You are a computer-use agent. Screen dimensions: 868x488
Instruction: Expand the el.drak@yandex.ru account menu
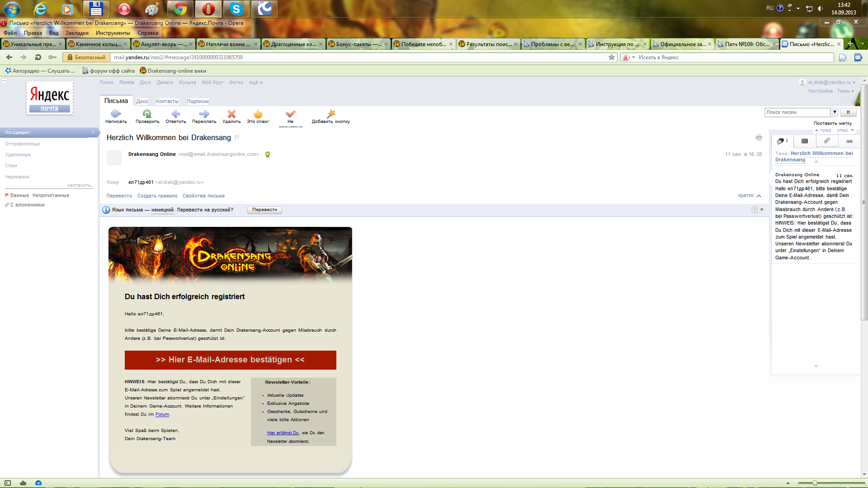click(832, 83)
